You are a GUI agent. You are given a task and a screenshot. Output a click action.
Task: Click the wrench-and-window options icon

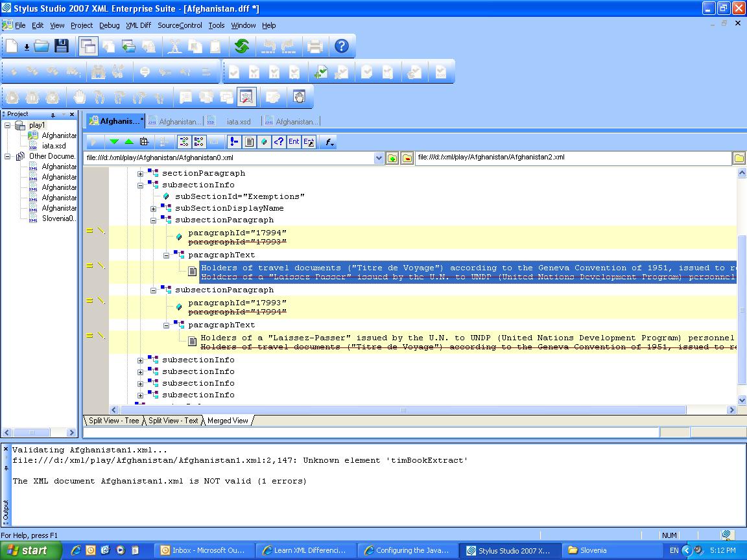(247, 97)
